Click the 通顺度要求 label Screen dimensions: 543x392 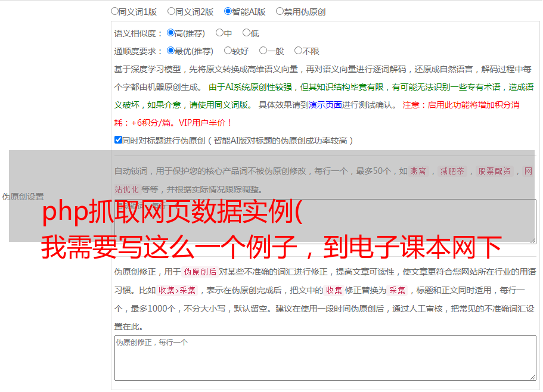[138, 51]
